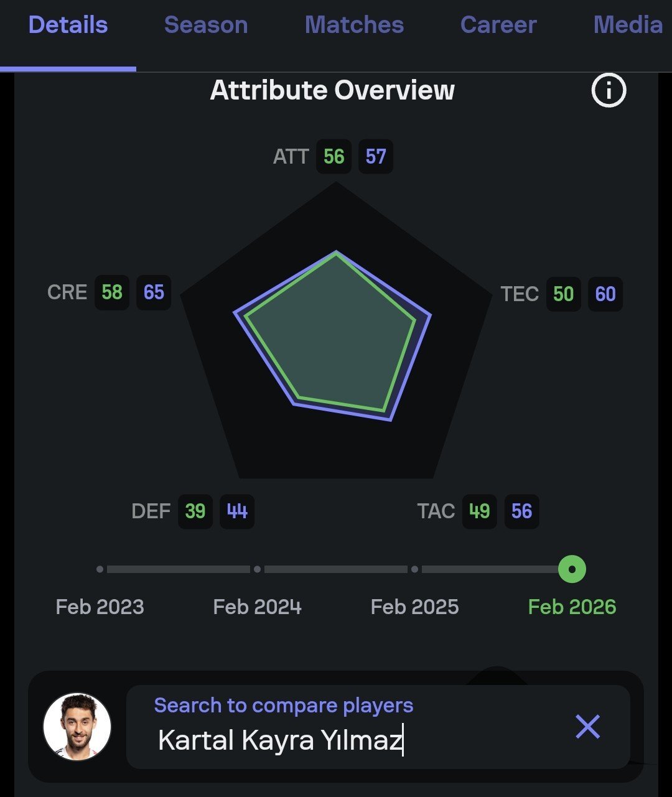Clear the compared player search
The height and width of the screenshot is (797, 672).
point(587,727)
